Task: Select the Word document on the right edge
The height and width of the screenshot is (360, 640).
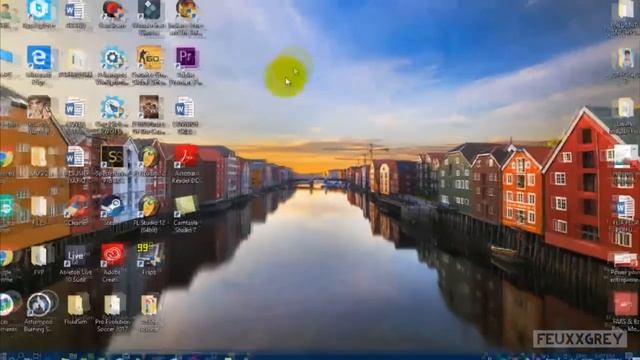Action: 625,207
